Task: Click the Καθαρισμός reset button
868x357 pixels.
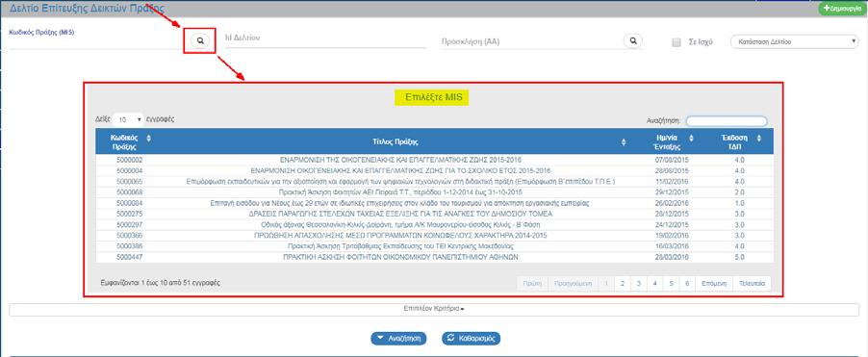Action: tap(472, 338)
